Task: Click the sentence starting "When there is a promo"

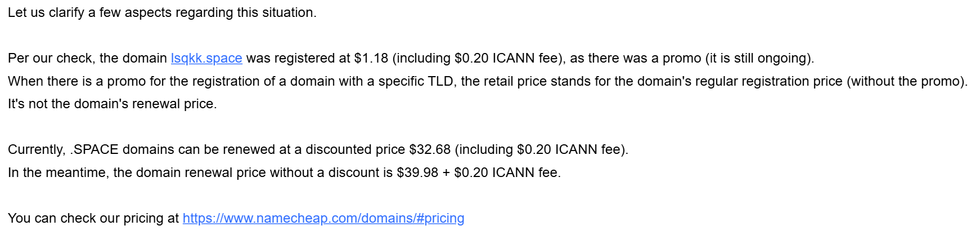Action: tap(488, 81)
